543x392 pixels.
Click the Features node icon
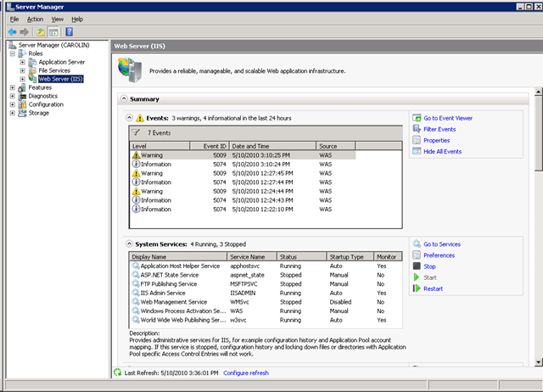click(x=22, y=87)
